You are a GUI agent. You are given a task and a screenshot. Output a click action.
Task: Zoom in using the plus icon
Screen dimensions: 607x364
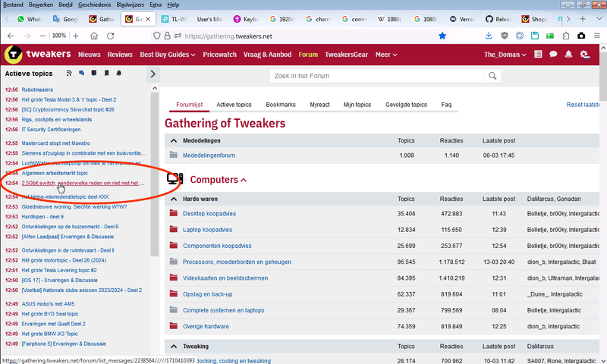pyautogui.click(x=76, y=36)
